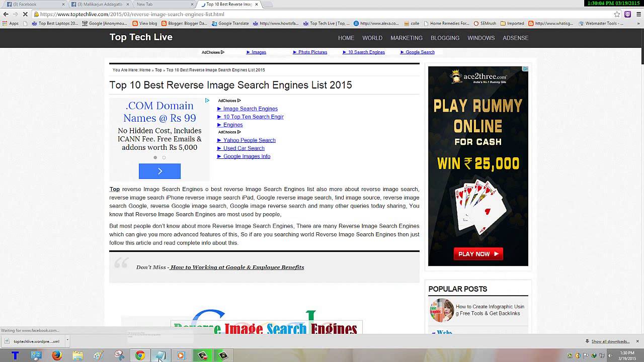
Task: Click the AdChoices icon on domain ad
Action: point(207,101)
